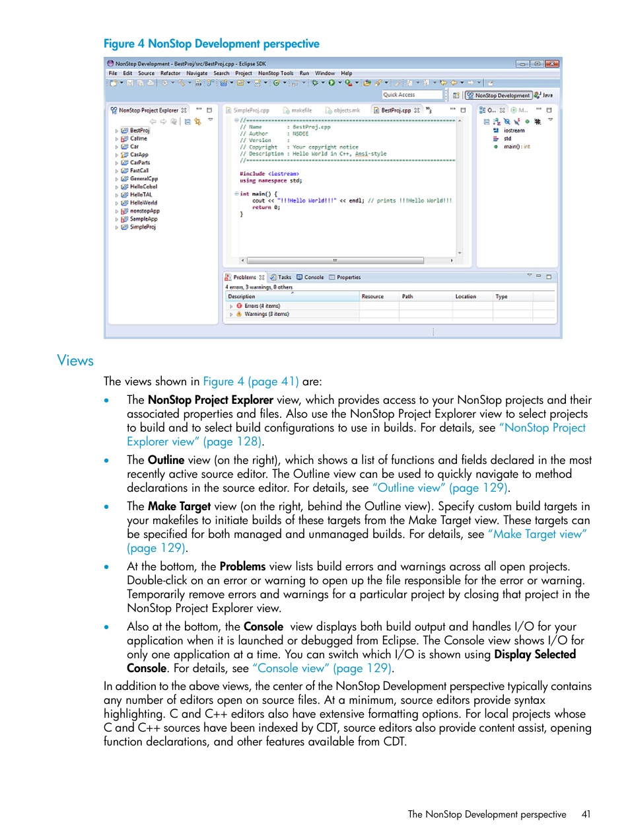Click the Sort icon in Outline toolbar
The image size is (630, 840).
(497, 122)
